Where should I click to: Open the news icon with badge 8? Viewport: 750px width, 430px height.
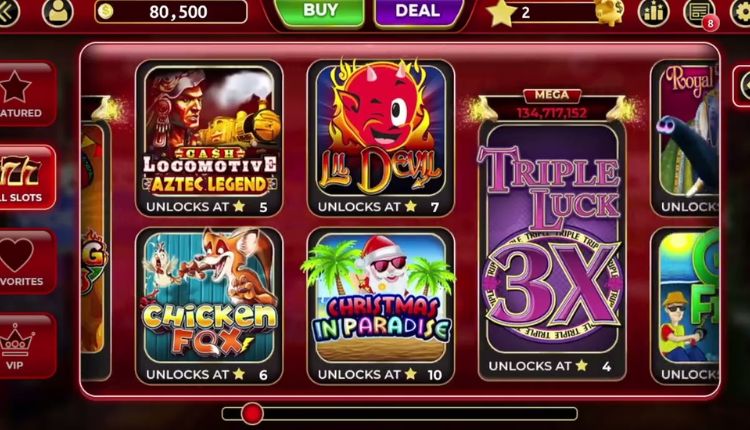click(x=699, y=11)
